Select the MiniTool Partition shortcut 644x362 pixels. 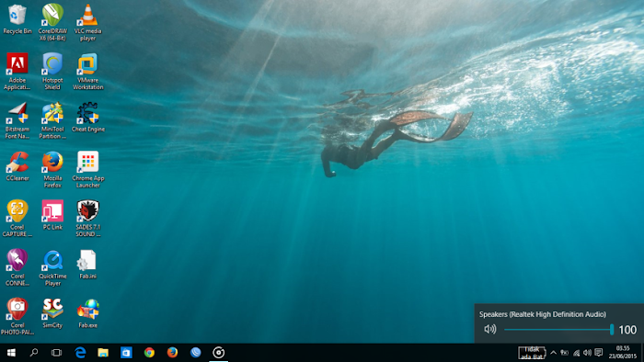pos(52,120)
